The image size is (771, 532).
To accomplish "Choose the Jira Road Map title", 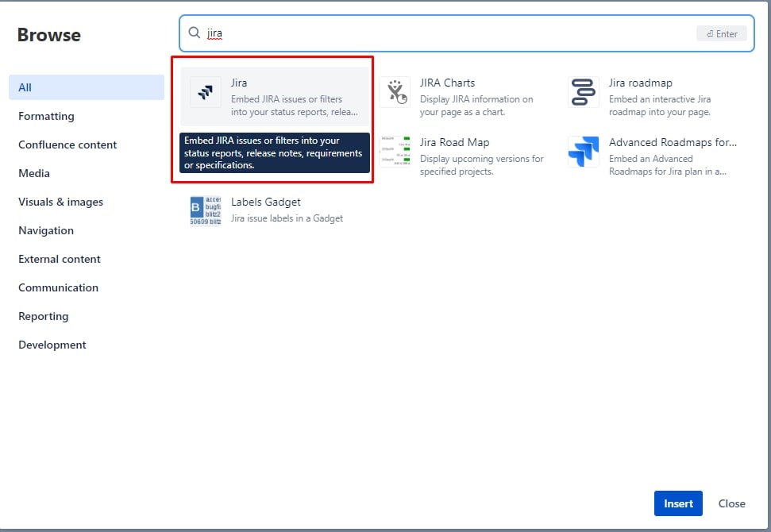I will coord(454,142).
